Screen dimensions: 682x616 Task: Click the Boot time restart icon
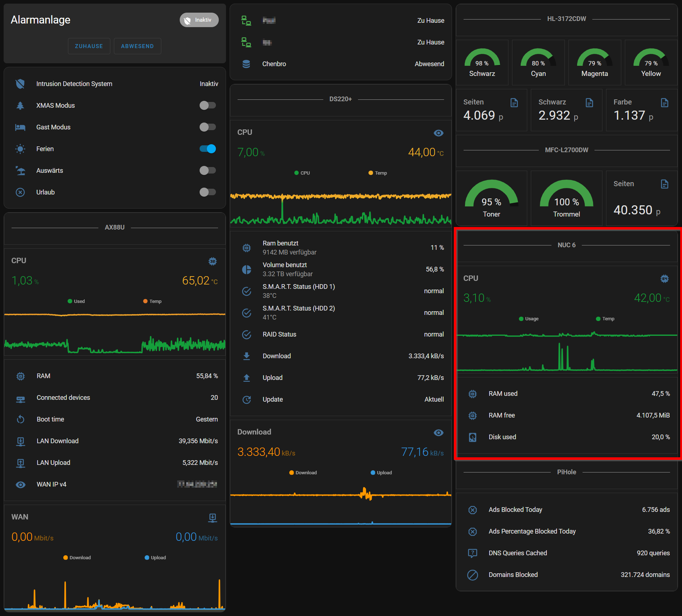coord(21,419)
